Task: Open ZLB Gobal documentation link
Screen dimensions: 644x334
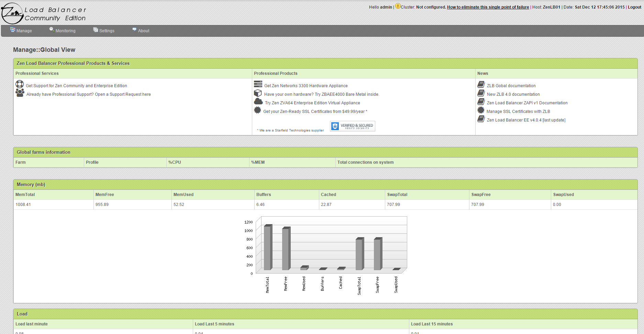Action: pyautogui.click(x=511, y=86)
